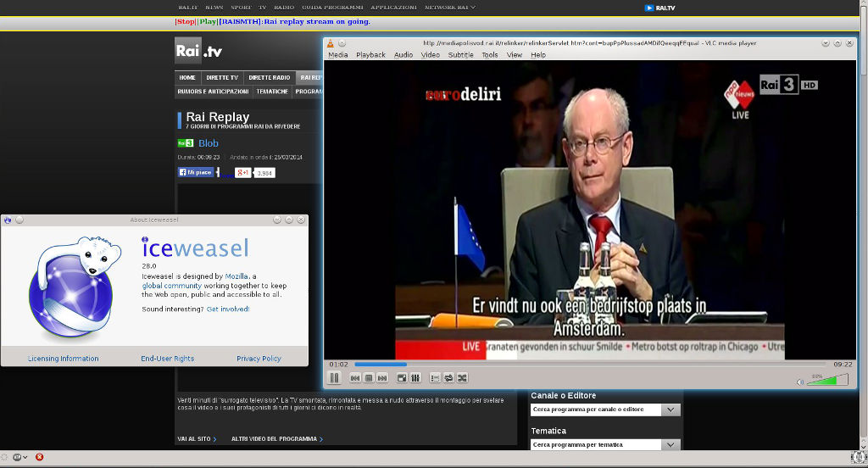Mute audio with the speaker icon
The width and height of the screenshot is (868, 468).
(x=799, y=382)
